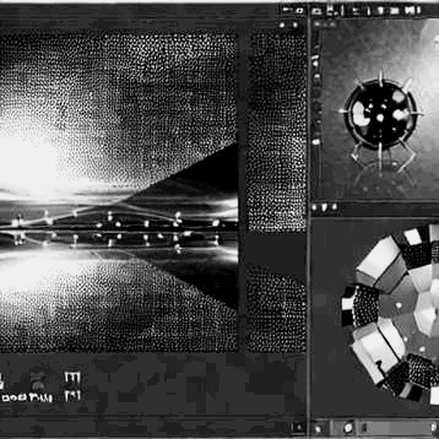
Task: Click the bright icon ending the bottom-right bar
Action: [x=434, y=427]
